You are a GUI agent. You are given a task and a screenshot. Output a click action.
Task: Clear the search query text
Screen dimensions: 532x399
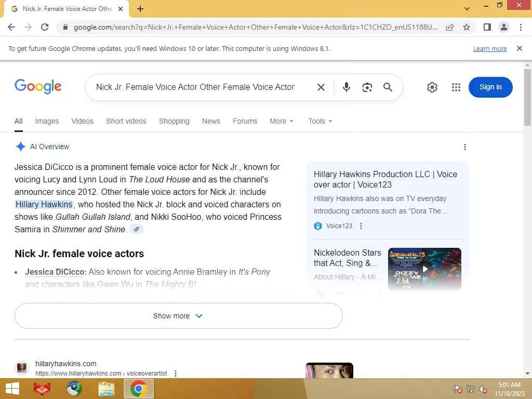[321, 87]
